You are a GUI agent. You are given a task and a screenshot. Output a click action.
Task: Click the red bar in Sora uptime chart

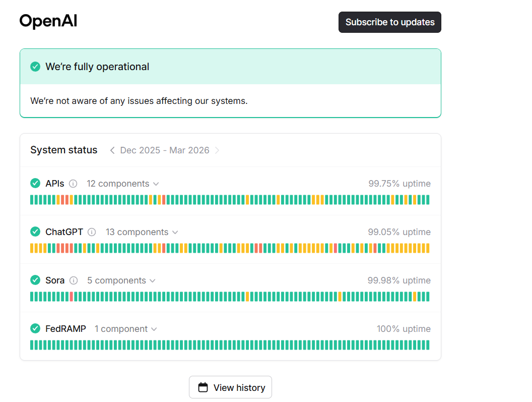(x=72, y=297)
